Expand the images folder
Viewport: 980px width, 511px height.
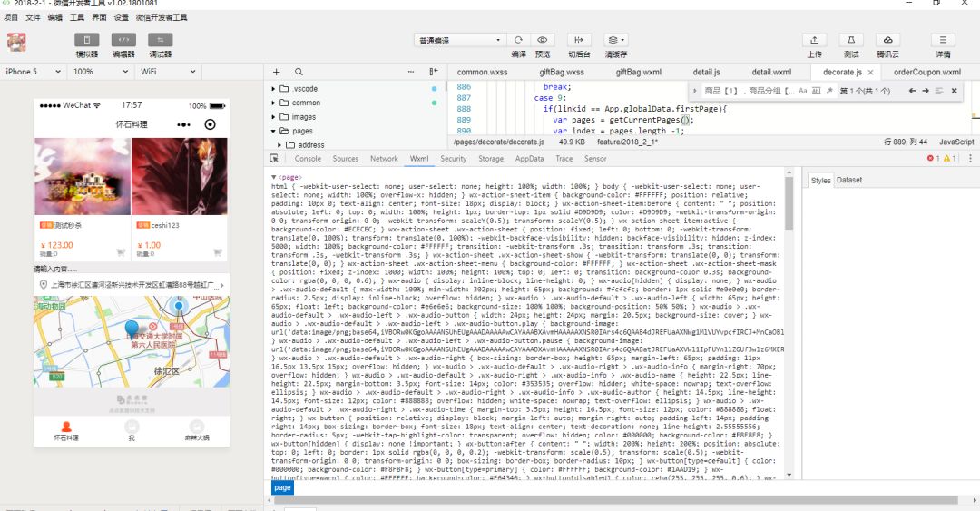click(273, 117)
